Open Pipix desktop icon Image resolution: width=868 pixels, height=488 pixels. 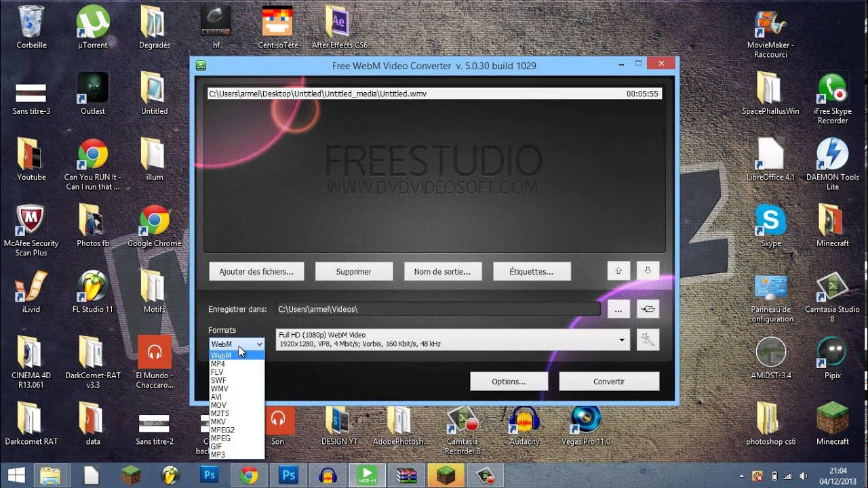point(832,358)
